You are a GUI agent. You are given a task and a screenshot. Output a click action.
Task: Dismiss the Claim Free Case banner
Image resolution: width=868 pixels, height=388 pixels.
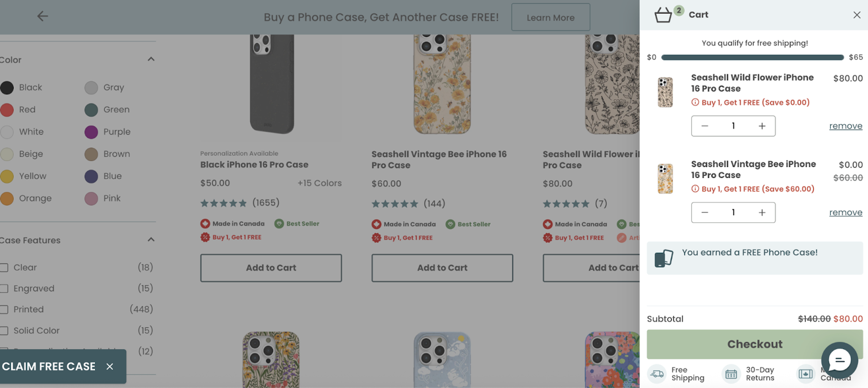click(109, 367)
